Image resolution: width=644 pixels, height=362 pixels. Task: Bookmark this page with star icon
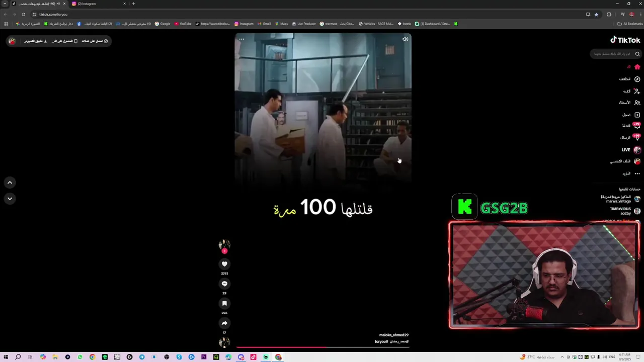coord(597,15)
